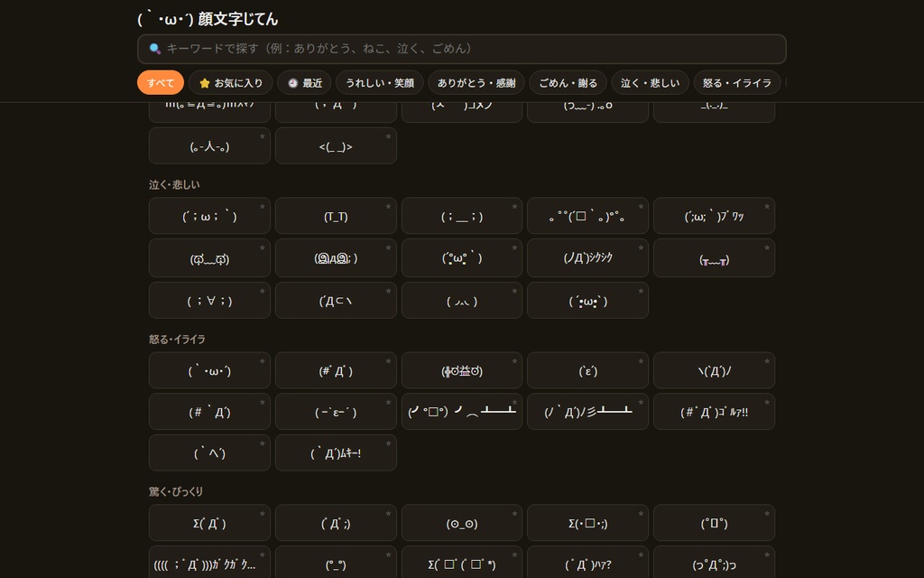Select the 怒る・イライラ category chip

[736, 82]
